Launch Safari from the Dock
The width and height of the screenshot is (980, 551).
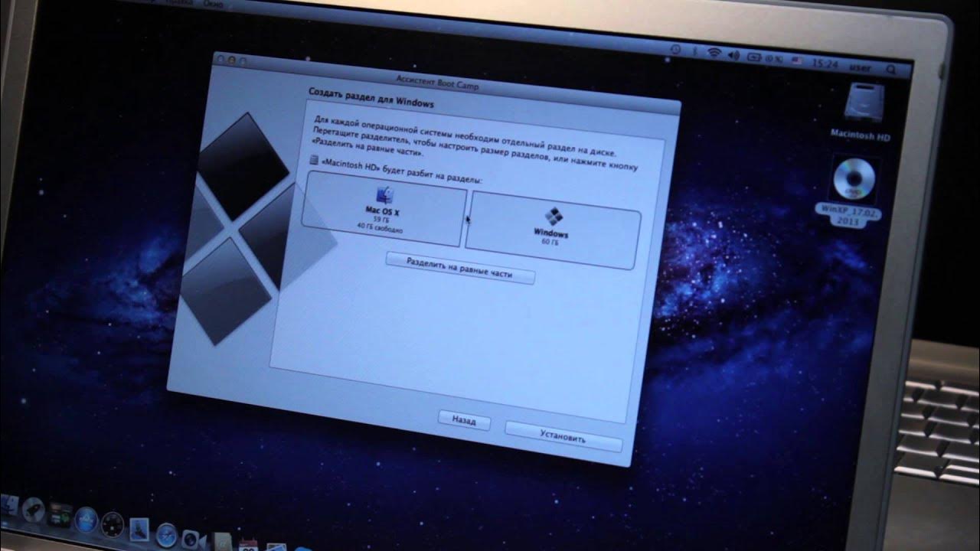[166, 534]
